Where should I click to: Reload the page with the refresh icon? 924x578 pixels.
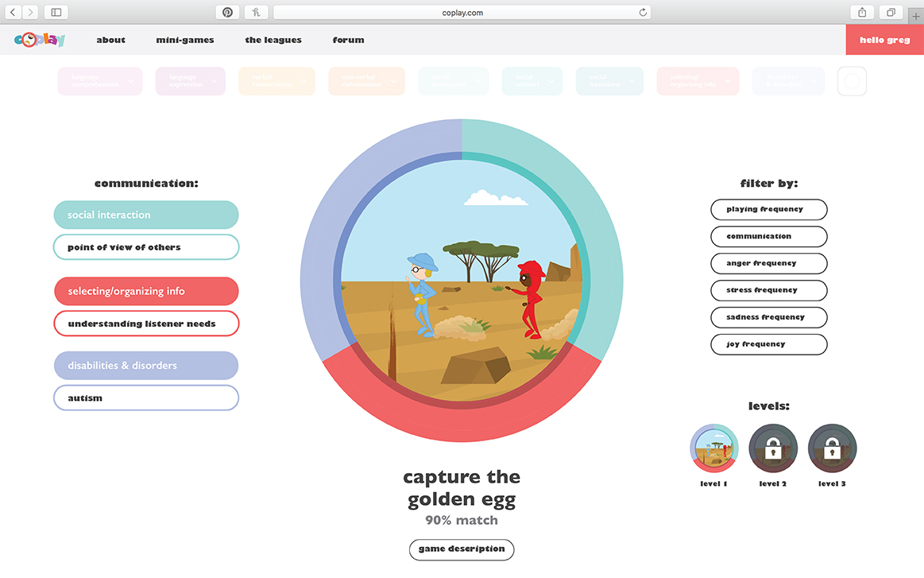(643, 12)
